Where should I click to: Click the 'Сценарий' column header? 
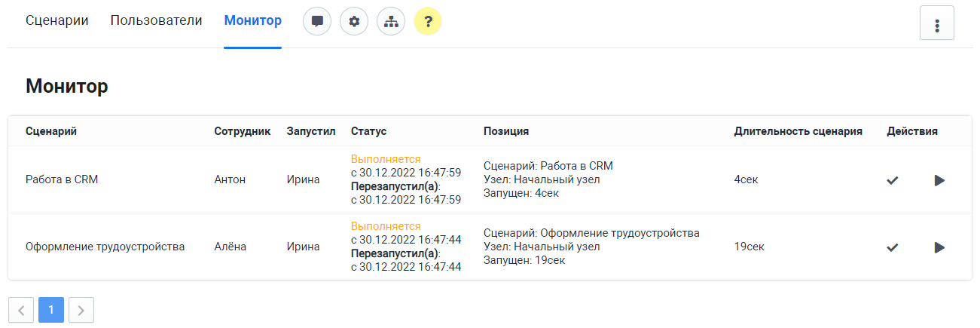click(x=51, y=131)
